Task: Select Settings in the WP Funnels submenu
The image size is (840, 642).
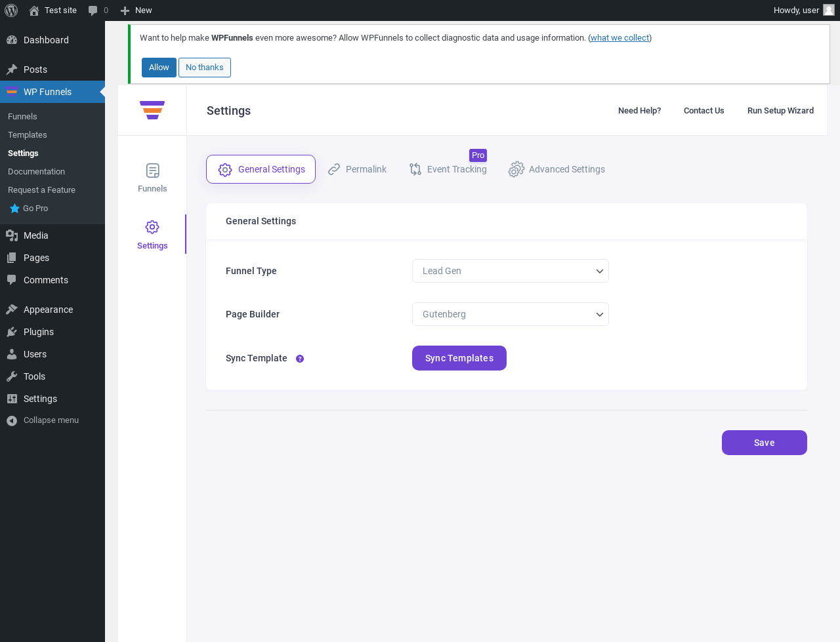Action: coord(23,153)
